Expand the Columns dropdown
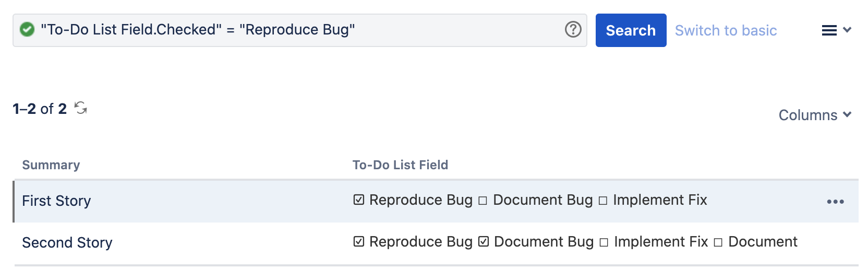This screenshot has height=280, width=868. click(x=815, y=115)
